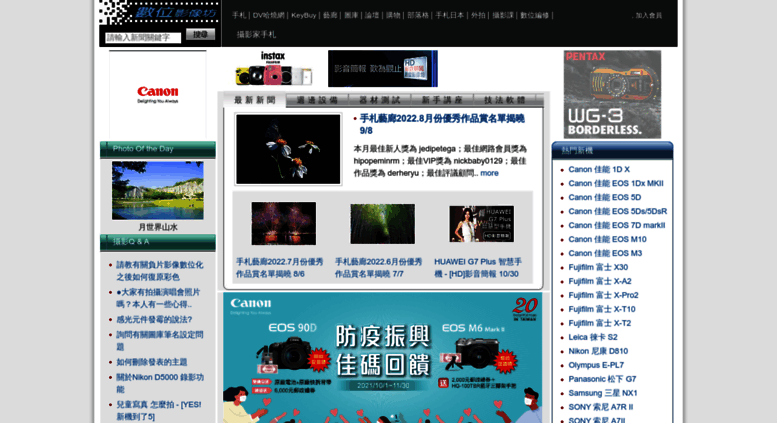Open the featured flowers photo thumbnail
The height and width of the screenshot is (423, 777).
coord(288,149)
